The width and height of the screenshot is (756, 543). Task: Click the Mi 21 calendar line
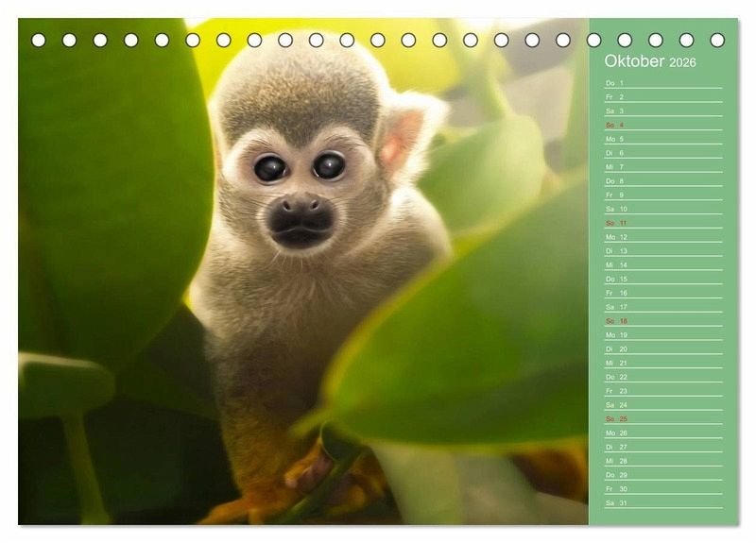[x=662, y=363]
